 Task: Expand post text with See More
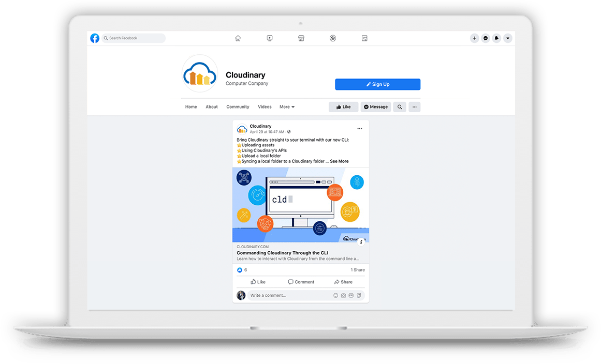339,161
